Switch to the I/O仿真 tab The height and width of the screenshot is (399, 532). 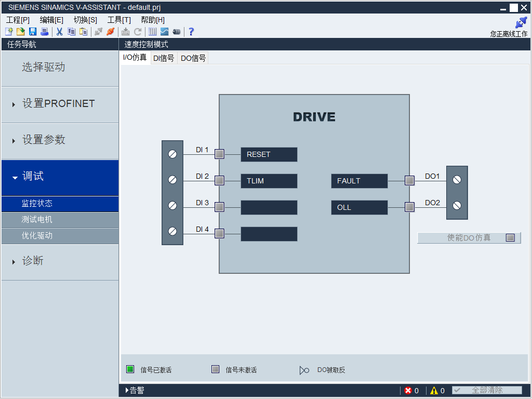point(135,58)
